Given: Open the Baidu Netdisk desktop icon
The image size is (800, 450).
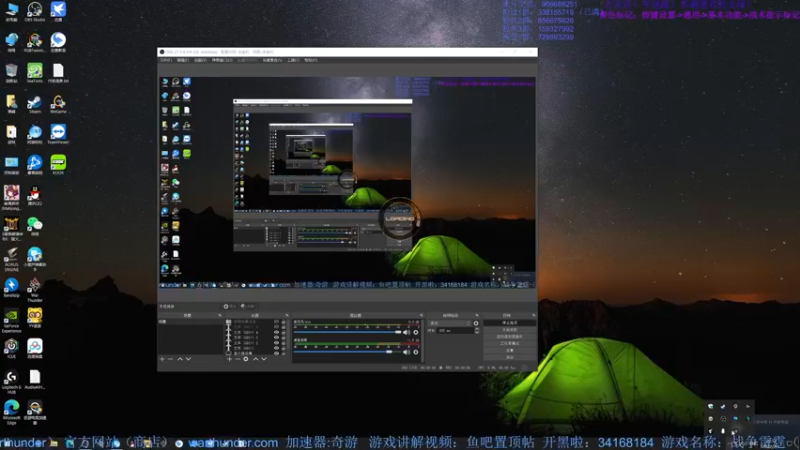Looking at the screenshot, I should pyautogui.click(x=35, y=348).
